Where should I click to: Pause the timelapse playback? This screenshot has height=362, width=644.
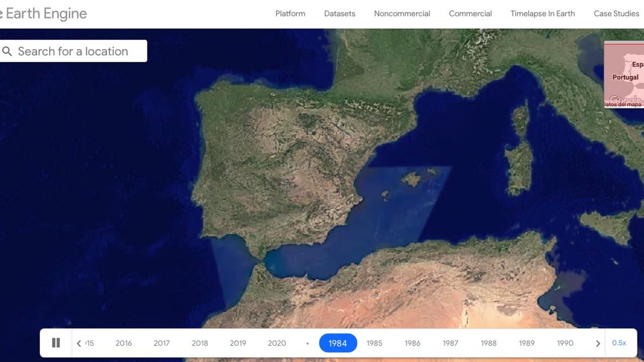click(x=55, y=342)
